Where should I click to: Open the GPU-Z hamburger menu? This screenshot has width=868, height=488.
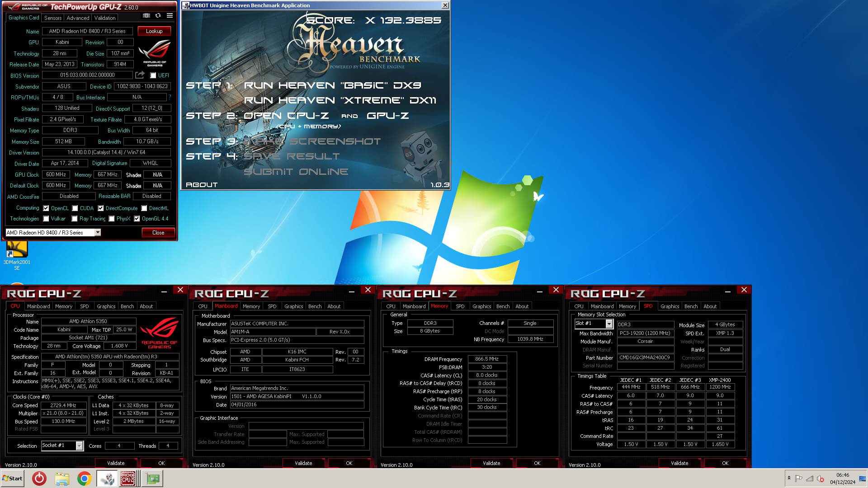tap(170, 15)
